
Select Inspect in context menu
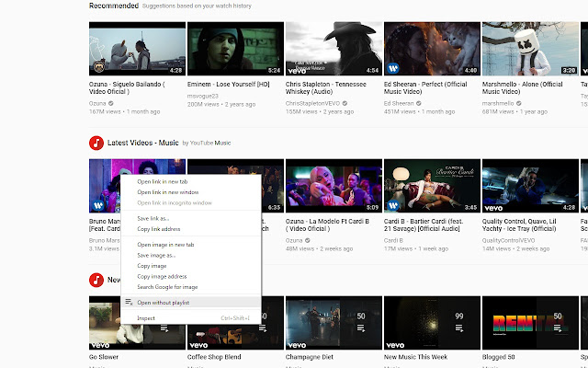pyautogui.click(x=191, y=318)
